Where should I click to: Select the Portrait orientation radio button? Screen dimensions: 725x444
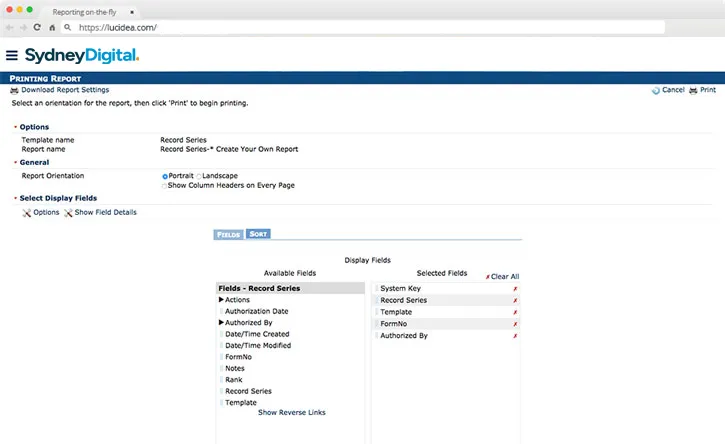coord(165,176)
